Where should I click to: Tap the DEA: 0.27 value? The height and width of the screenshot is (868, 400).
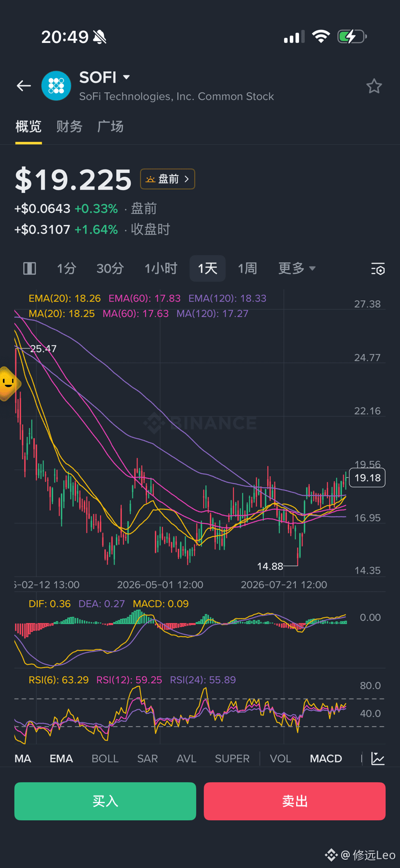(101, 604)
